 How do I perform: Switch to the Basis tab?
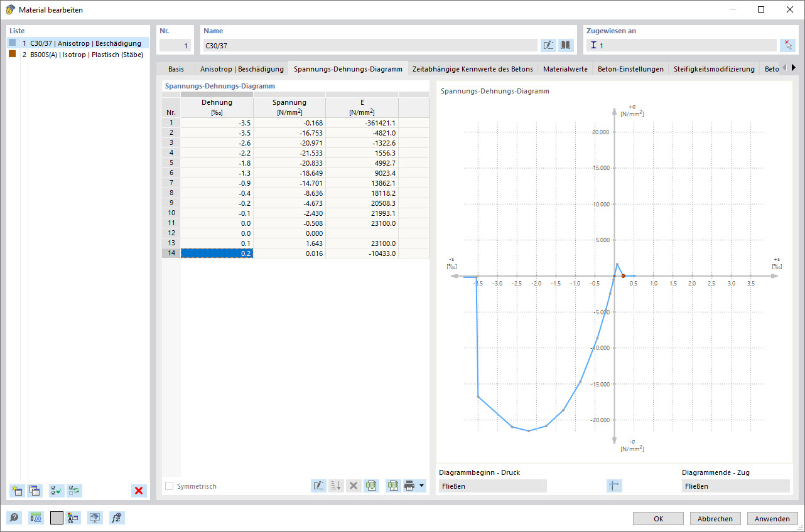(x=176, y=69)
